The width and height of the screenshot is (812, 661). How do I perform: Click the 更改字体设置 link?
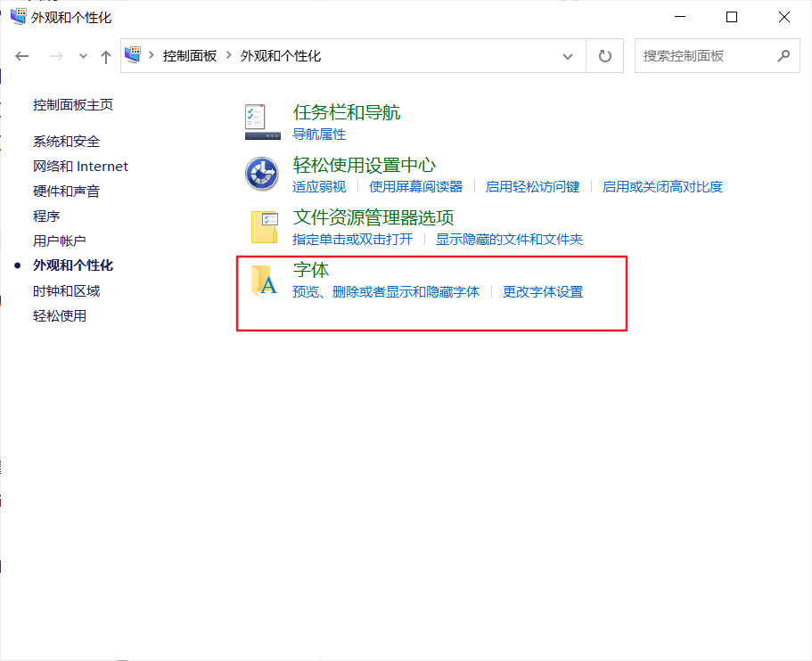[x=543, y=291]
